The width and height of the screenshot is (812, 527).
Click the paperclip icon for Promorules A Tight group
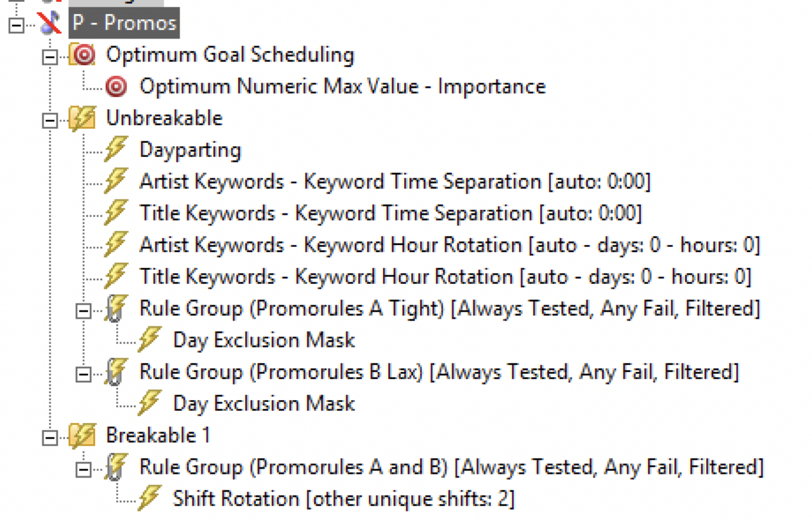pyautogui.click(x=115, y=309)
